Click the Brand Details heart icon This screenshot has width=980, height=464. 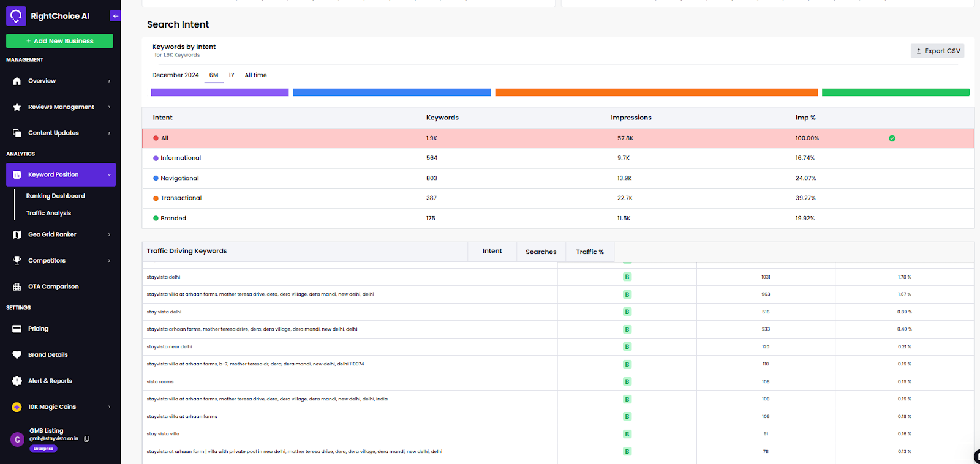coord(17,355)
